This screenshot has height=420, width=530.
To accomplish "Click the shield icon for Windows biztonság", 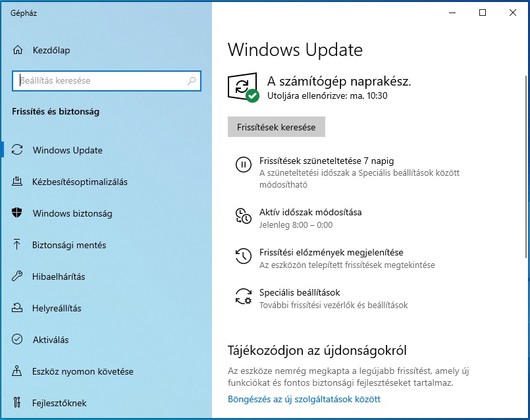I will [17, 213].
